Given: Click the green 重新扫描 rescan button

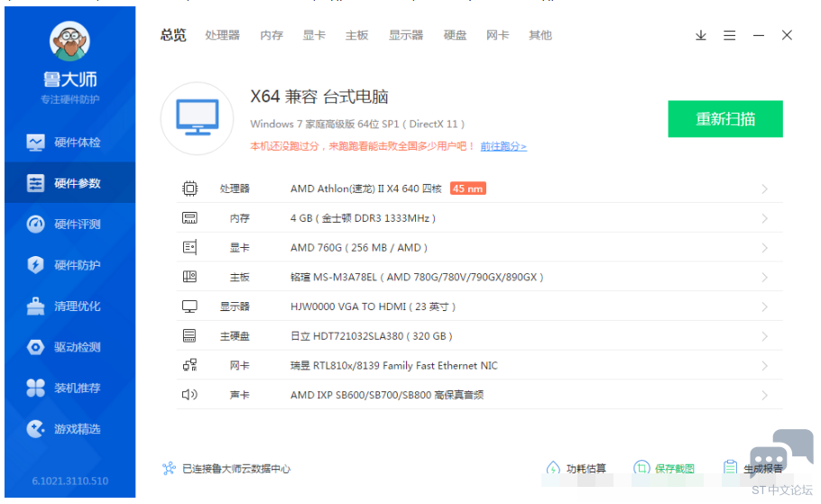Looking at the screenshot, I should [x=725, y=119].
